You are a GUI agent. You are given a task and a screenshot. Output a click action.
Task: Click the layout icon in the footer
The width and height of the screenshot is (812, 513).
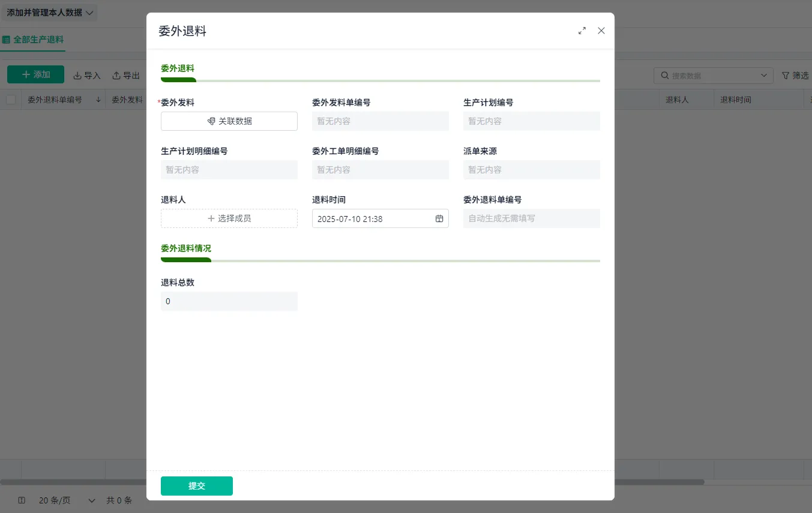tap(22, 500)
